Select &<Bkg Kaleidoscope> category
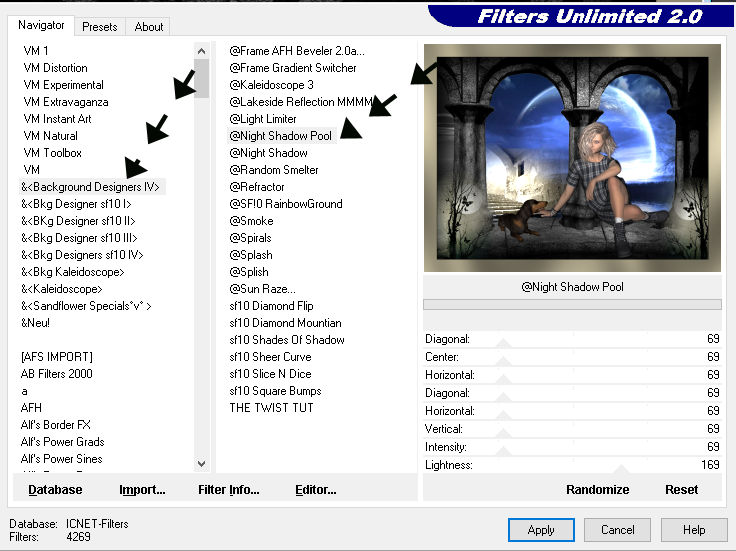The image size is (736, 551). pos(73,272)
